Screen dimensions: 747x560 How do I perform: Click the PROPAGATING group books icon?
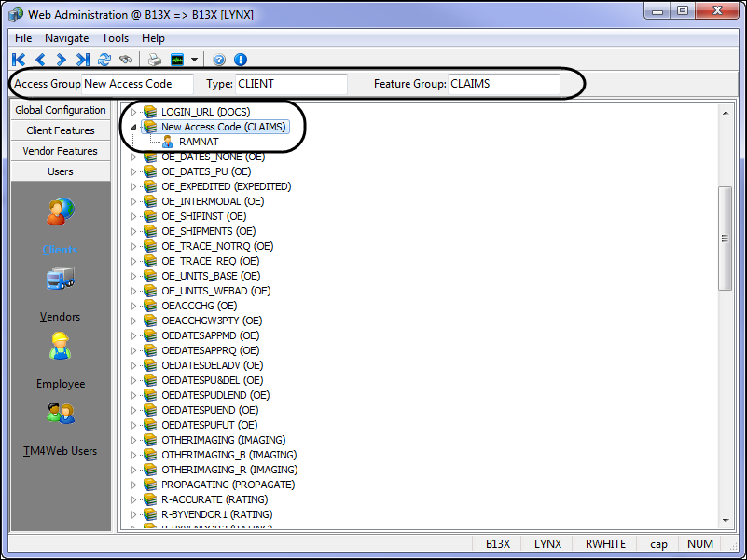[150, 485]
